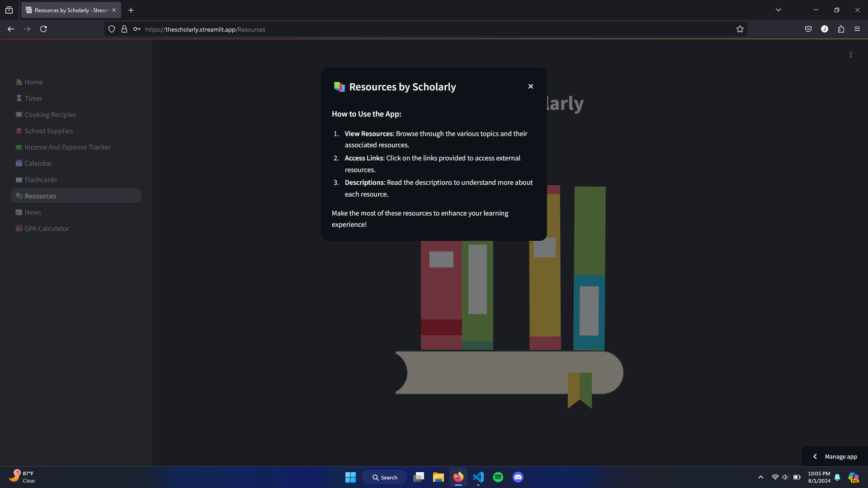
Task: Click the Home sidebar icon
Action: point(19,82)
